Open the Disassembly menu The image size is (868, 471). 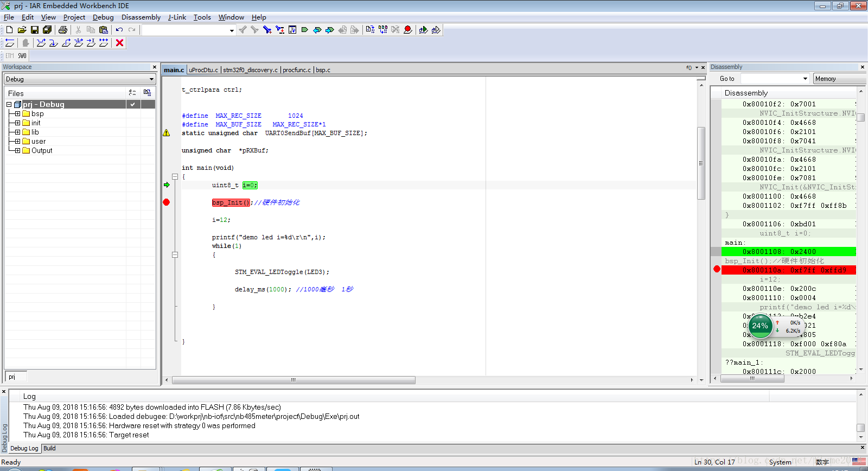click(141, 17)
